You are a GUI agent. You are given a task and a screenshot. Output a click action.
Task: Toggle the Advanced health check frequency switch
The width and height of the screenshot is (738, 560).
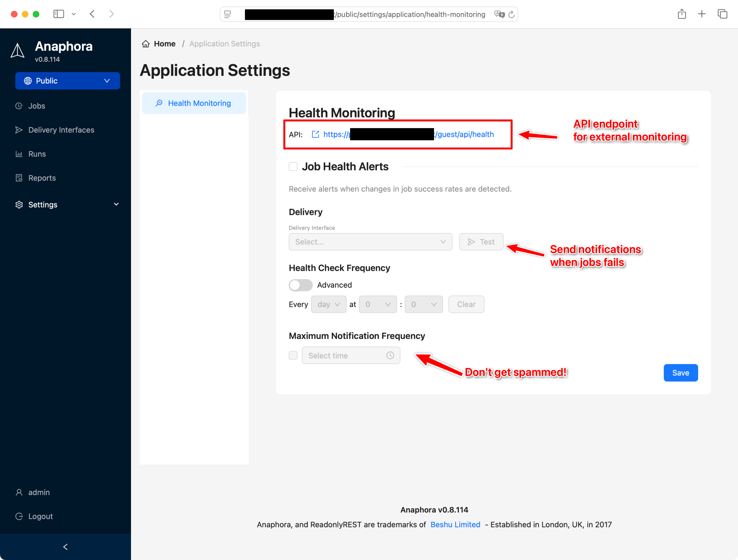(x=300, y=285)
